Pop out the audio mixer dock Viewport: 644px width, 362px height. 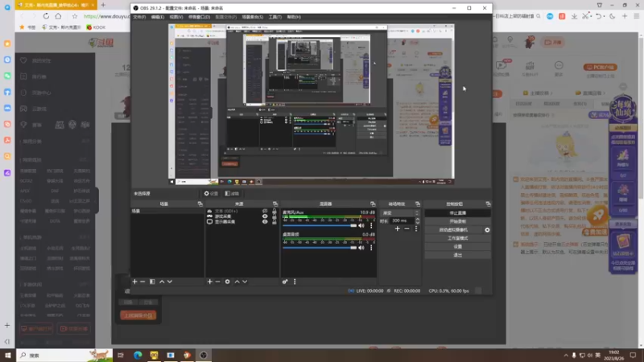tap(373, 204)
